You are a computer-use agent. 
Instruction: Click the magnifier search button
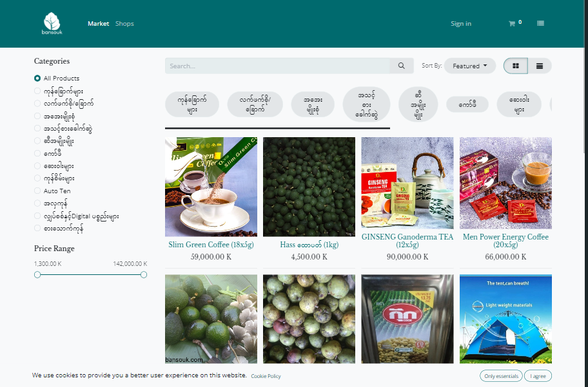(x=401, y=66)
